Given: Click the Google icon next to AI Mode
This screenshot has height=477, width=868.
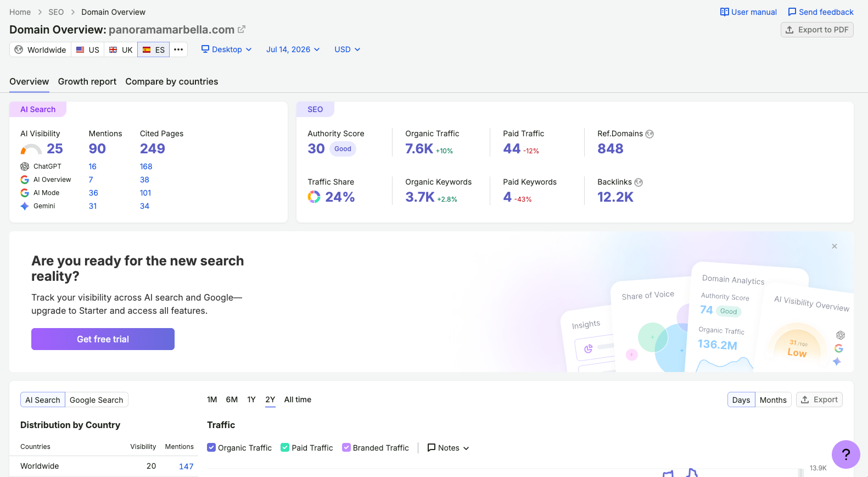Looking at the screenshot, I should (x=25, y=193).
